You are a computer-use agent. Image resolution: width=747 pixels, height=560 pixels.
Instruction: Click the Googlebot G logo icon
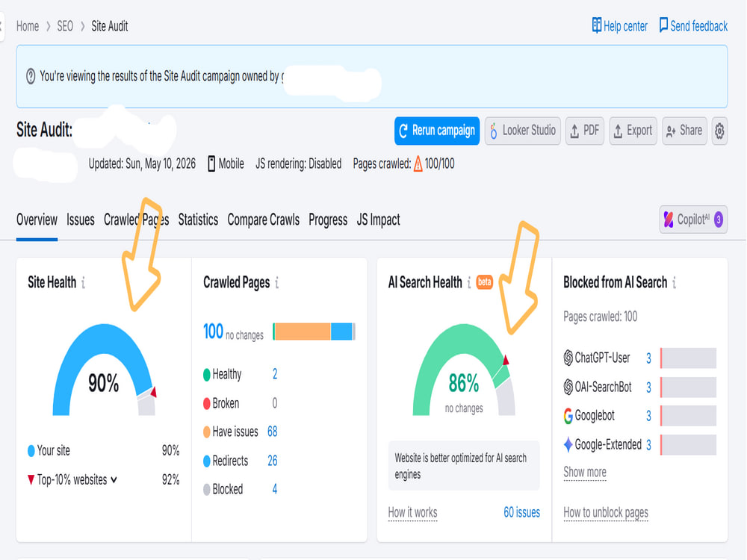pos(568,416)
